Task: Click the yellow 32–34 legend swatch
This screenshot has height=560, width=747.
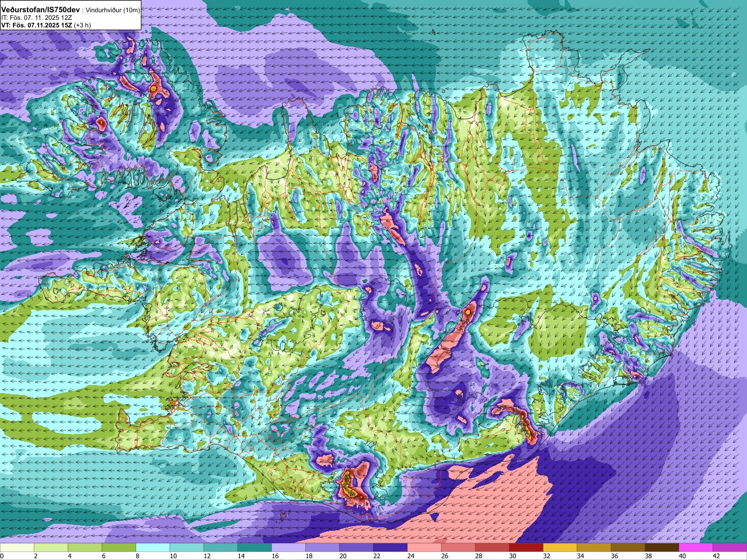Action: pos(560,548)
